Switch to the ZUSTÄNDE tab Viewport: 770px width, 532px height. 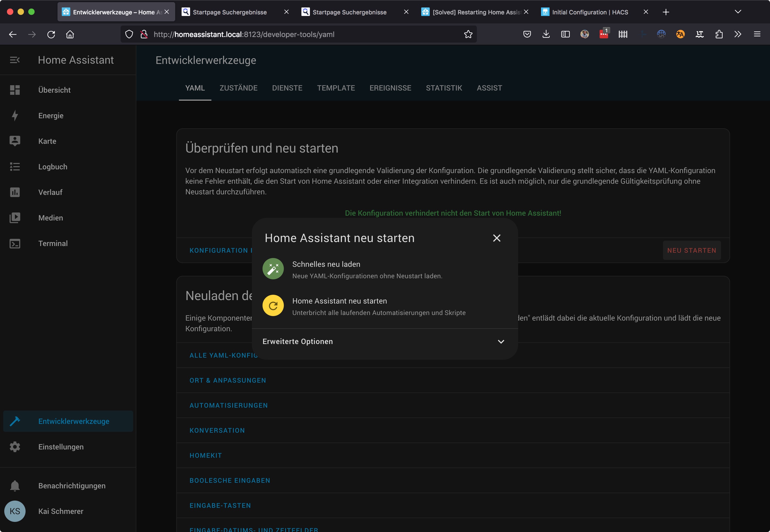tap(238, 88)
